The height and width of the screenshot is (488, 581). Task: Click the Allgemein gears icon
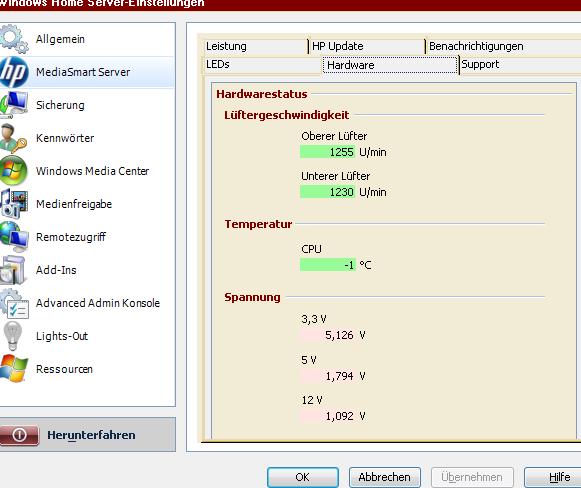click(x=14, y=39)
